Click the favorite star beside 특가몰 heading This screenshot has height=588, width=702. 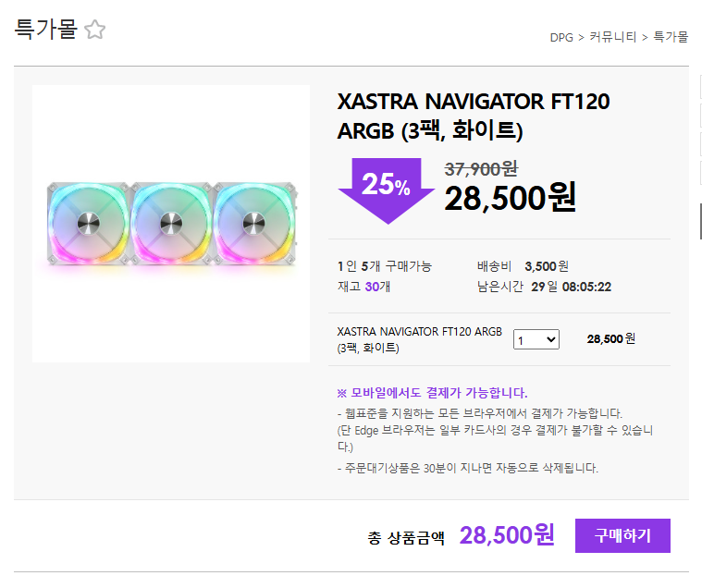pyautogui.click(x=94, y=30)
